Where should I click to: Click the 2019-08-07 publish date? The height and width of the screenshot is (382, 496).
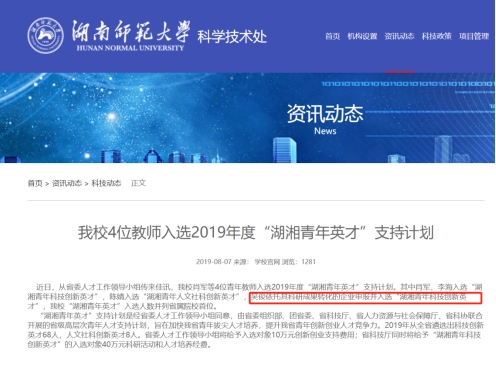pos(213,262)
